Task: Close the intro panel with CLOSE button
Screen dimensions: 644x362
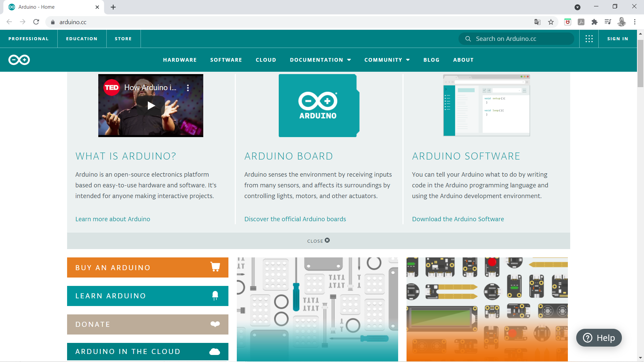Action: coord(318,241)
